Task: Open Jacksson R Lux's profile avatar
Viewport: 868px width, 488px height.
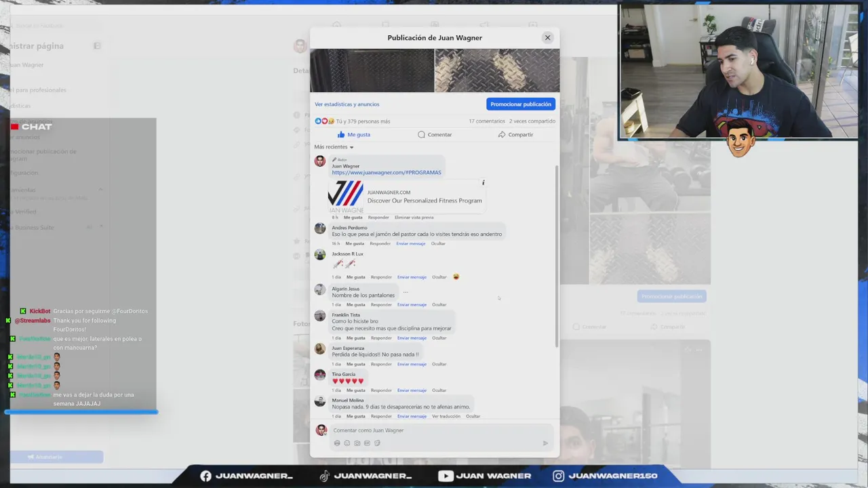Action: pos(320,255)
